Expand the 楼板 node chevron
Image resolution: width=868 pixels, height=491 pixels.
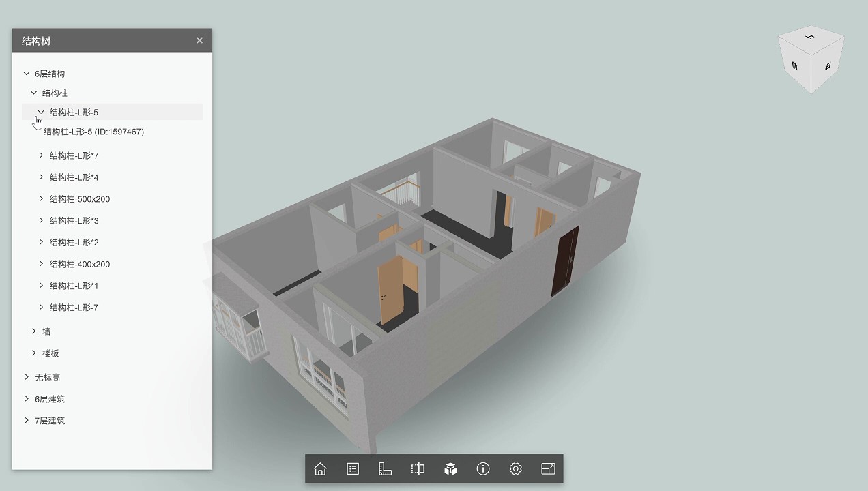(34, 353)
